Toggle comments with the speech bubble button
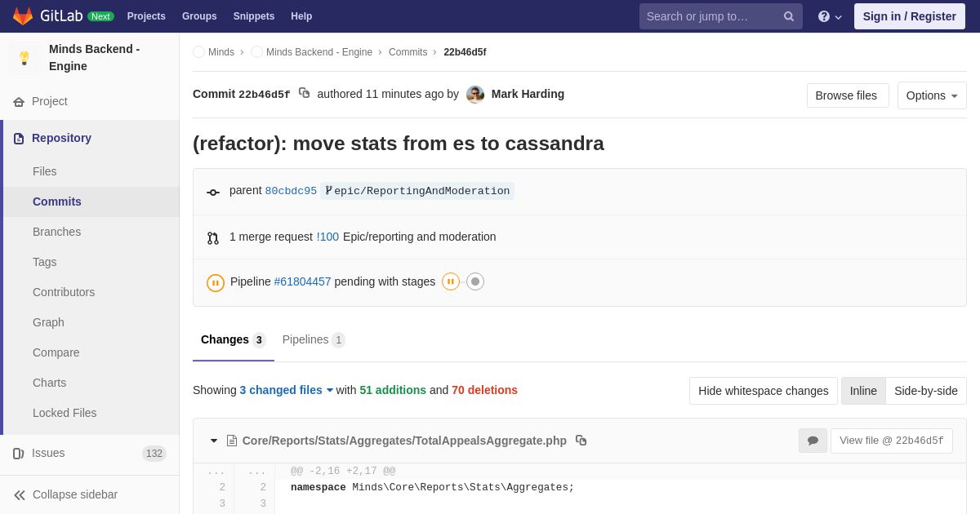Screen dimensions: 980x514 point(813,441)
